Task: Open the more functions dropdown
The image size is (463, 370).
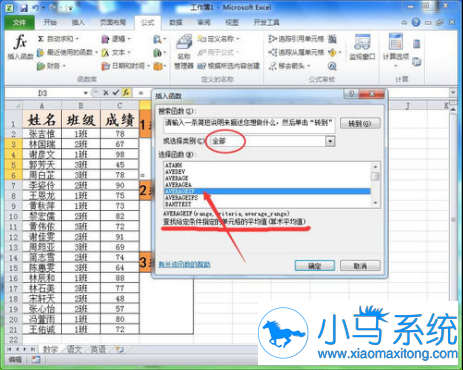Action: pyautogui.click(x=159, y=66)
